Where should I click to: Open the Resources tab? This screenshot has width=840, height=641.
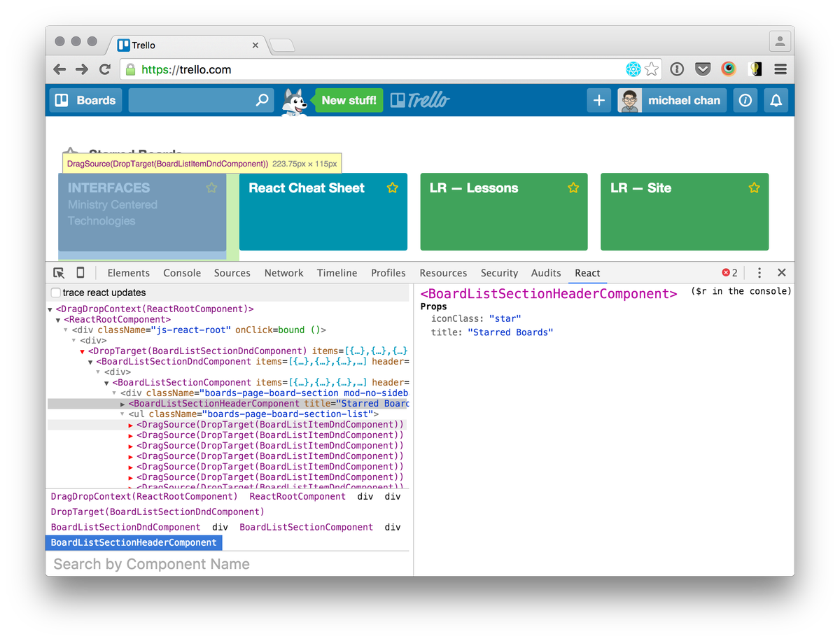(443, 273)
